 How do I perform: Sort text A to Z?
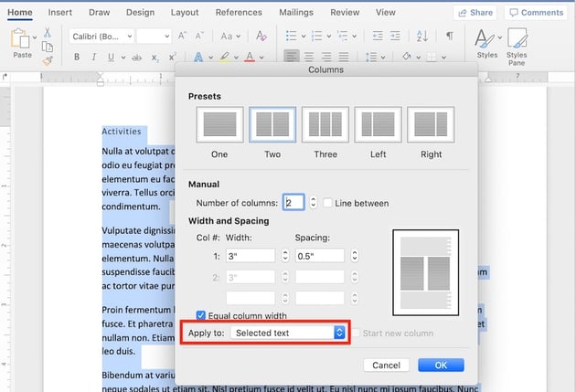click(422, 36)
